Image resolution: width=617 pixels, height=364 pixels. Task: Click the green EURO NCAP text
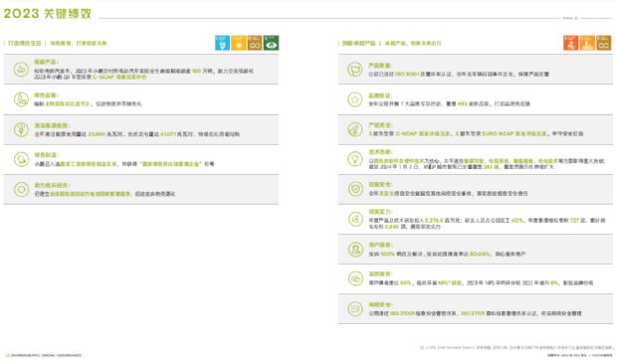(514, 133)
